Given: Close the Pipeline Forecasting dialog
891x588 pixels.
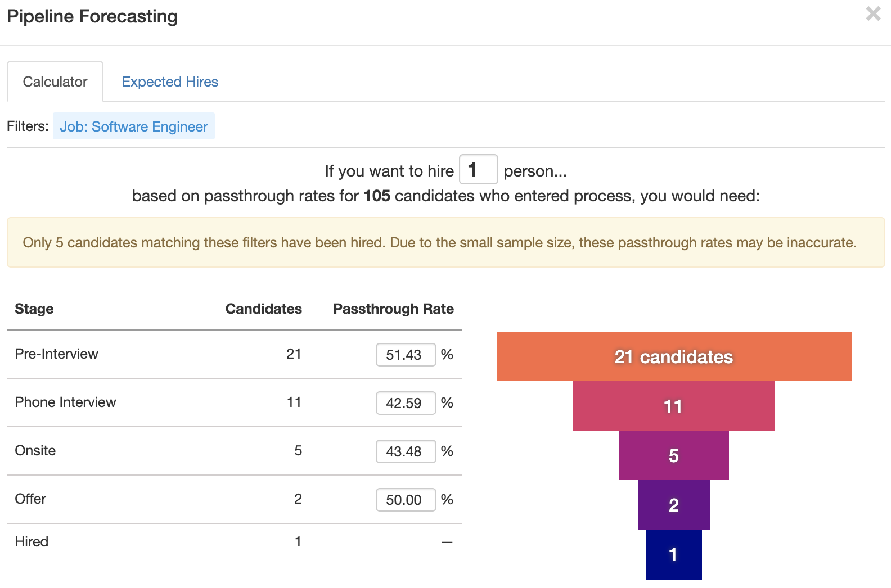Looking at the screenshot, I should [x=873, y=13].
